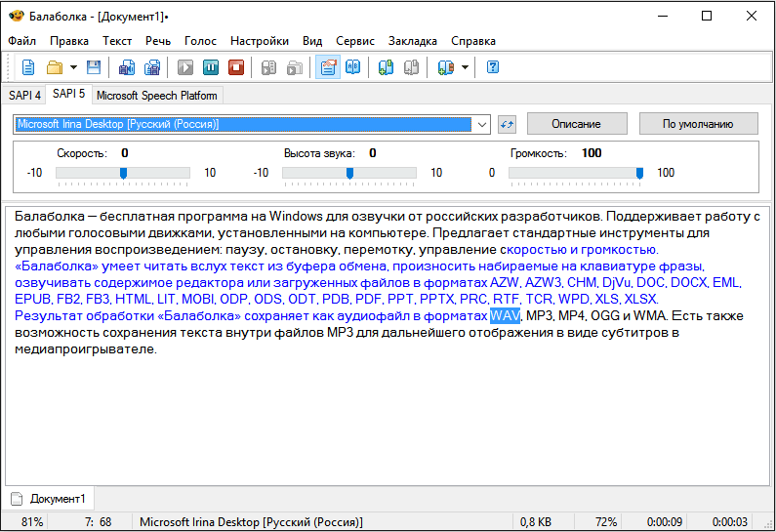The height and width of the screenshot is (532, 776).
Task: Save audio file toolbar icon
Action: pos(127,67)
